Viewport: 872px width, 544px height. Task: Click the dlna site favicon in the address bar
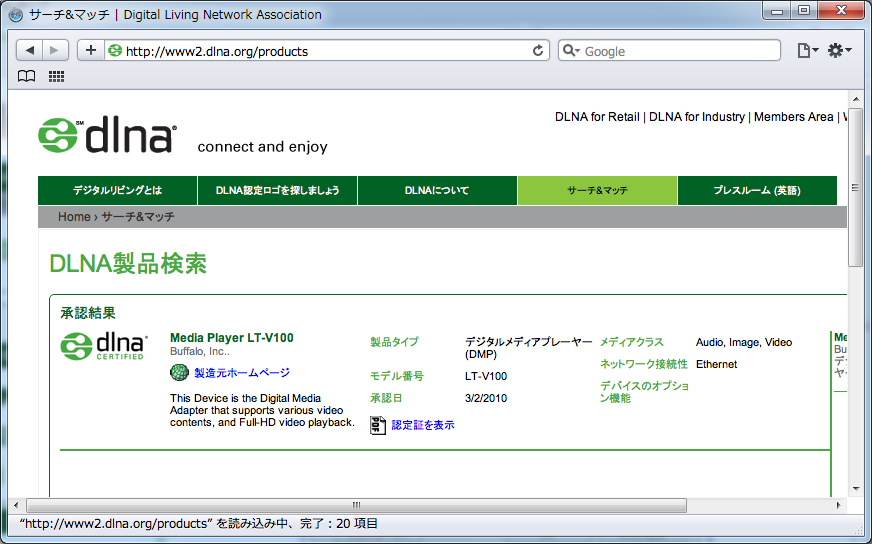(115, 51)
